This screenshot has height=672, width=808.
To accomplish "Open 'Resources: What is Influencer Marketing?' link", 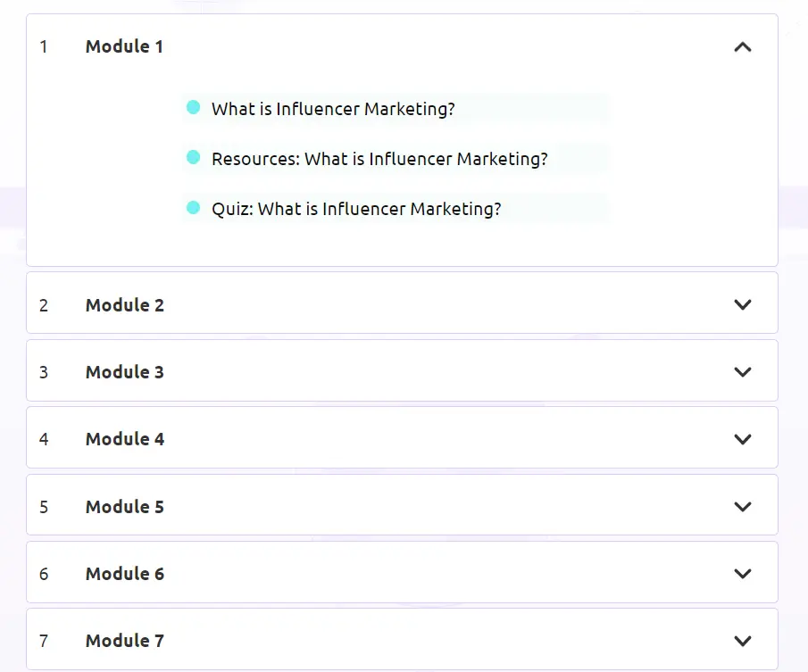I will (379, 160).
